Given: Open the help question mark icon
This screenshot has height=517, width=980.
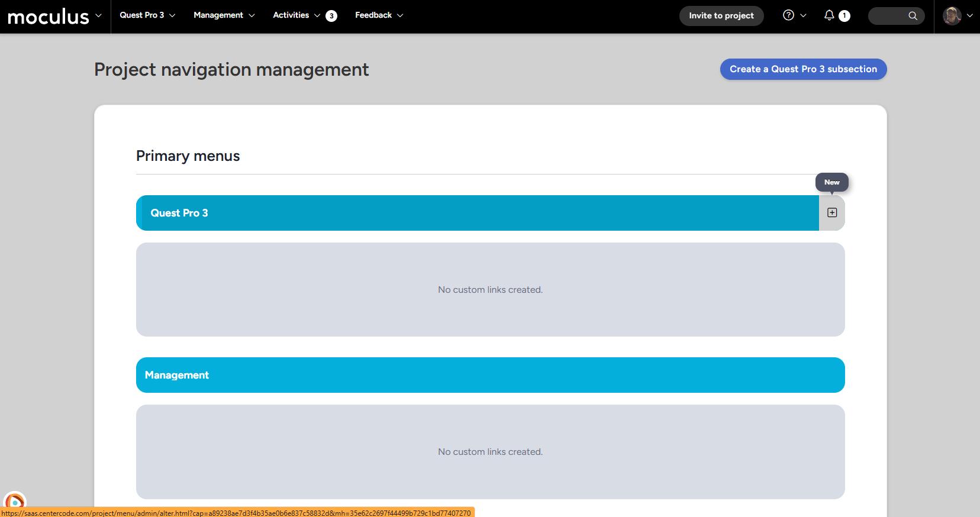Looking at the screenshot, I should (x=788, y=15).
